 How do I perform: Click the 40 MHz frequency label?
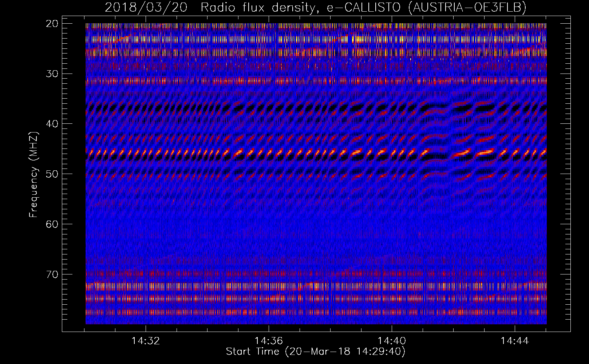click(x=52, y=124)
